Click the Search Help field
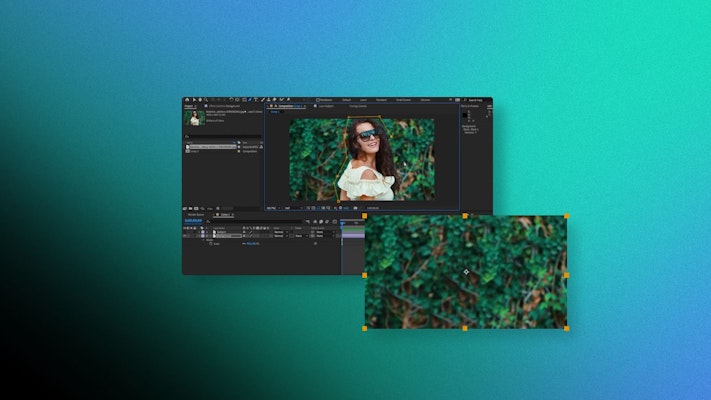The image size is (711, 400). [474, 100]
